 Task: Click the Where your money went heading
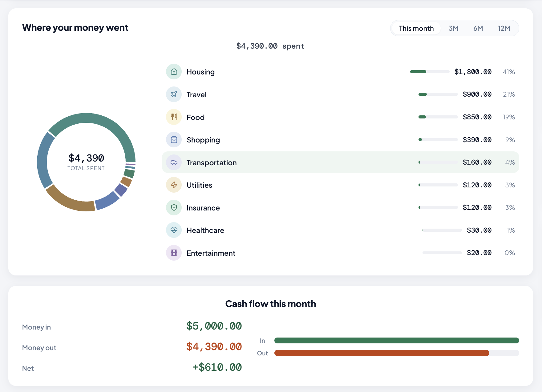click(75, 28)
